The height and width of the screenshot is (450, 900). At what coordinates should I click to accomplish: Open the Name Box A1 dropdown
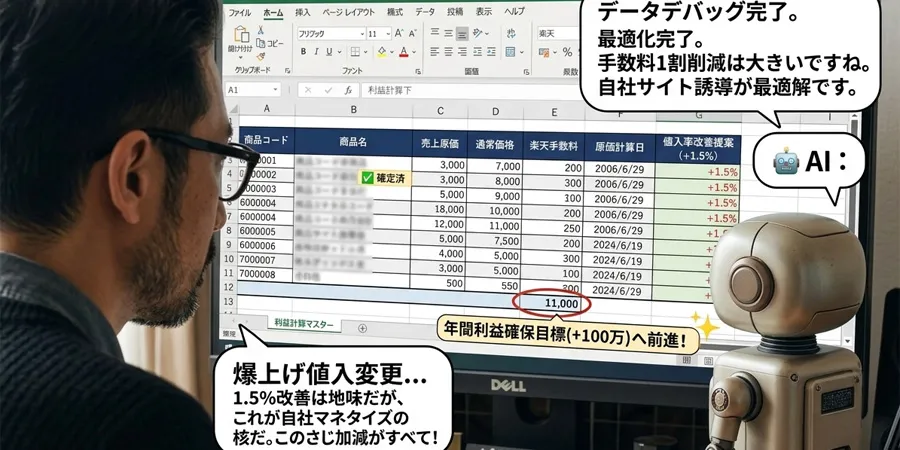pyautogui.click(x=276, y=90)
